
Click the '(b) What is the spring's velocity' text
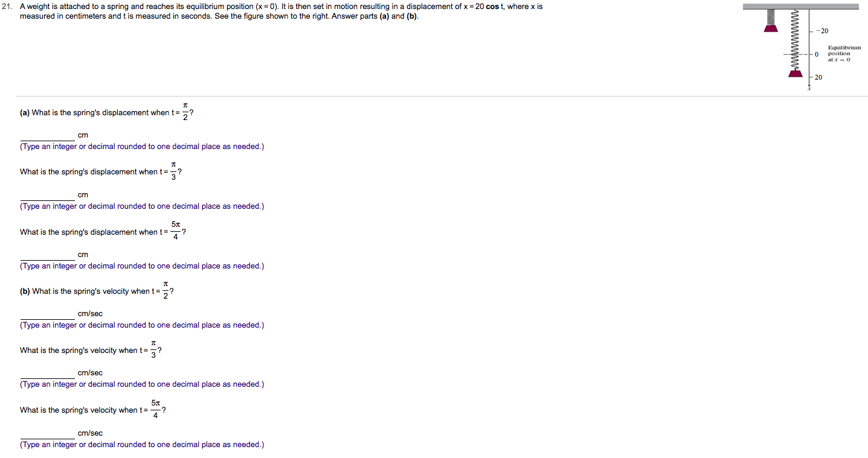(97, 291)
